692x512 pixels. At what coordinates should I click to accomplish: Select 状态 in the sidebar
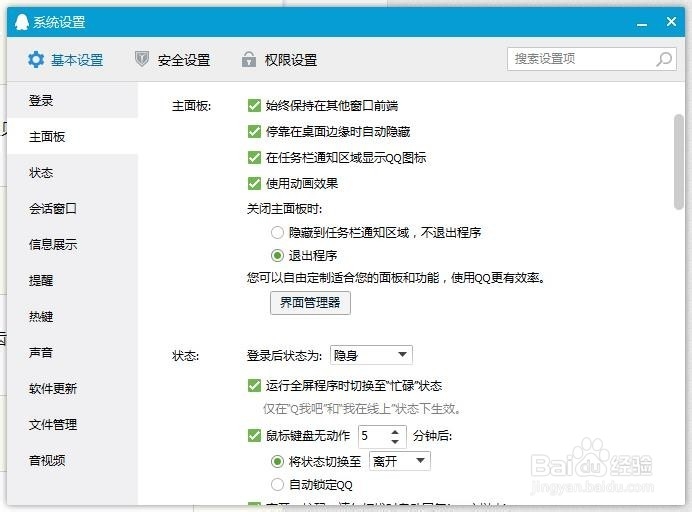[x=72, y=173]
